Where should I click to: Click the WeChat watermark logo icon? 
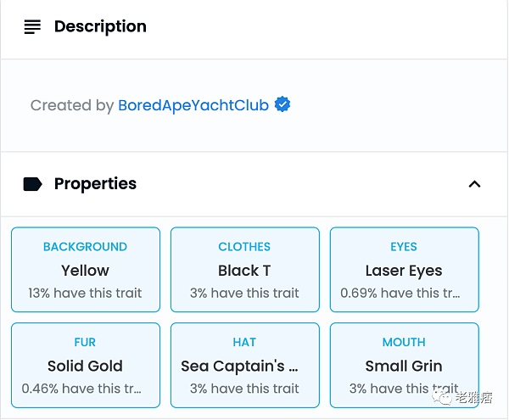[x=443, y=397]
